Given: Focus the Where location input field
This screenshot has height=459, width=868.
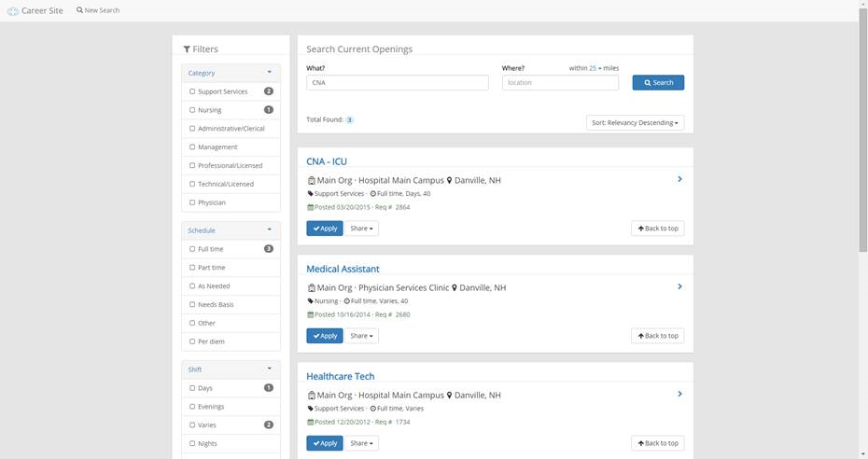Looking at the screenshot, I should click(x=560, y=82).
